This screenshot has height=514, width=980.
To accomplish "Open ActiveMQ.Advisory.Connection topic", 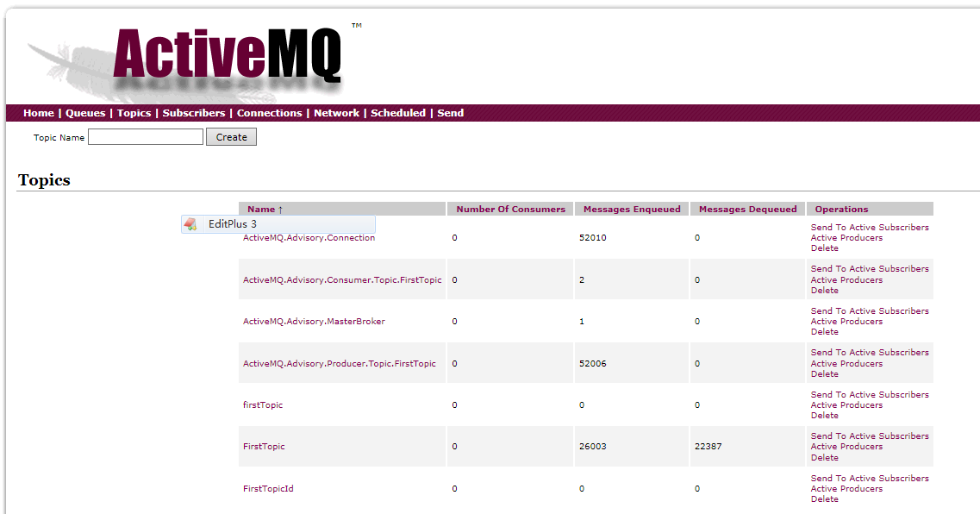I will [x=309, y=238].
